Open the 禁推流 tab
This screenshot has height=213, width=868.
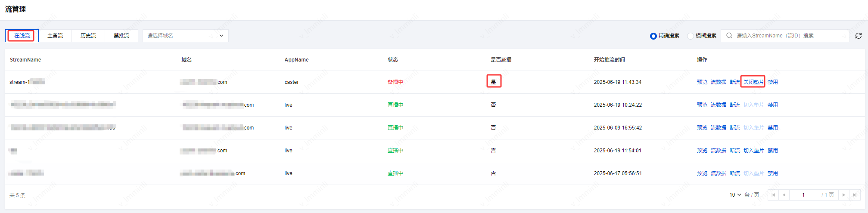coord(121,36)
